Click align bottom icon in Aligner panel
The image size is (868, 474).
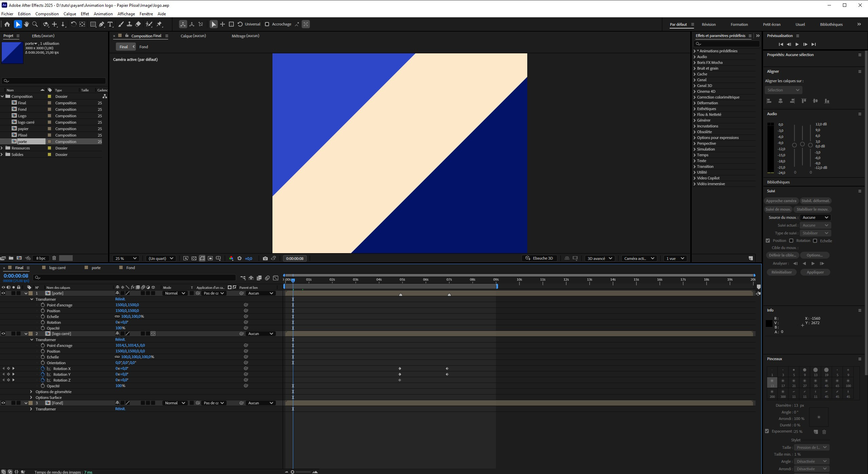point(827,101)
